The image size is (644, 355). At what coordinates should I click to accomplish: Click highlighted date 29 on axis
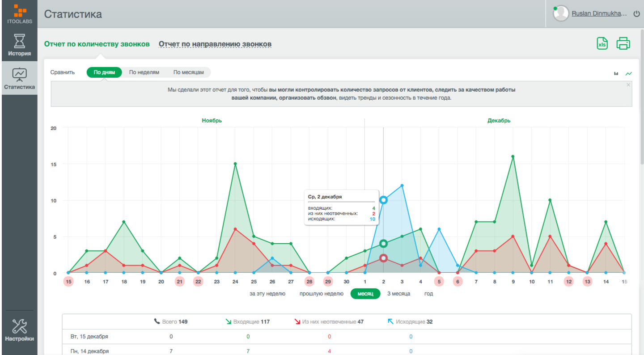tap(328, 282)
